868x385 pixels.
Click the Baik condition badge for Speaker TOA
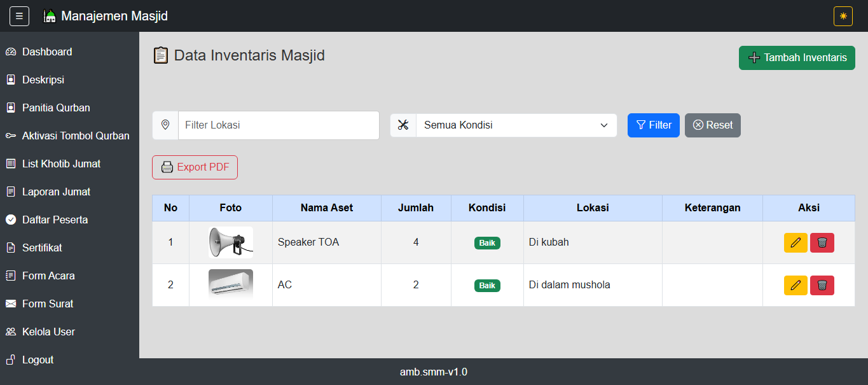[487, 242]
